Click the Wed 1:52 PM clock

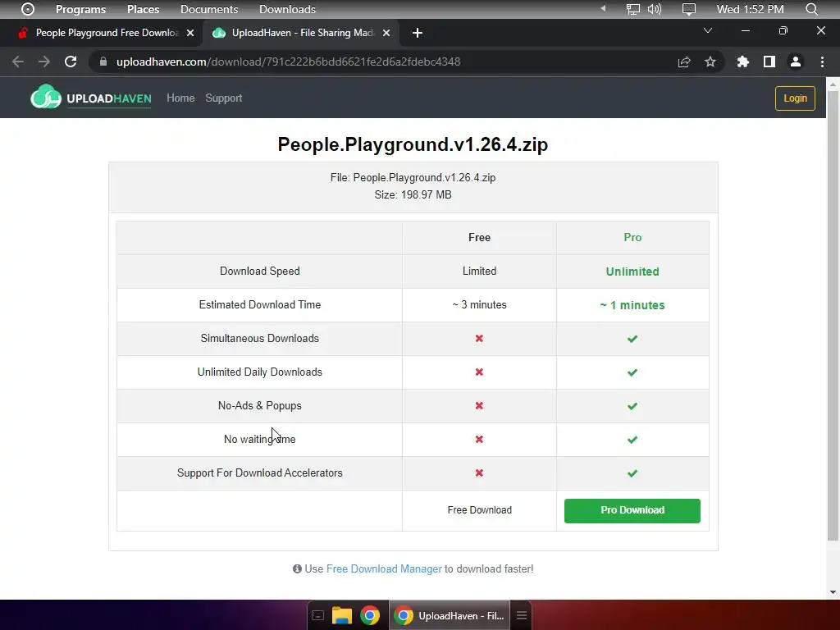[x=750, y=9]
